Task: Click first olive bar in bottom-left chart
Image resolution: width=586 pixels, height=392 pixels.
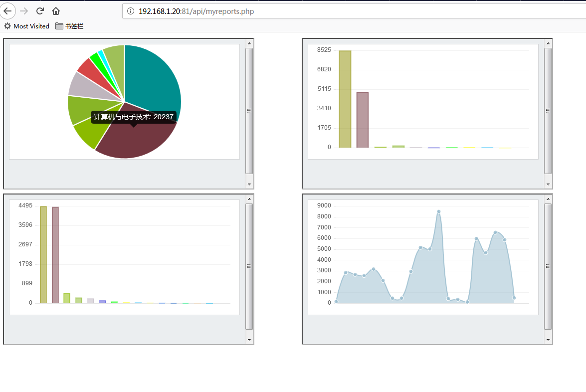Action: pyautogui.click(x=43, y=254)
